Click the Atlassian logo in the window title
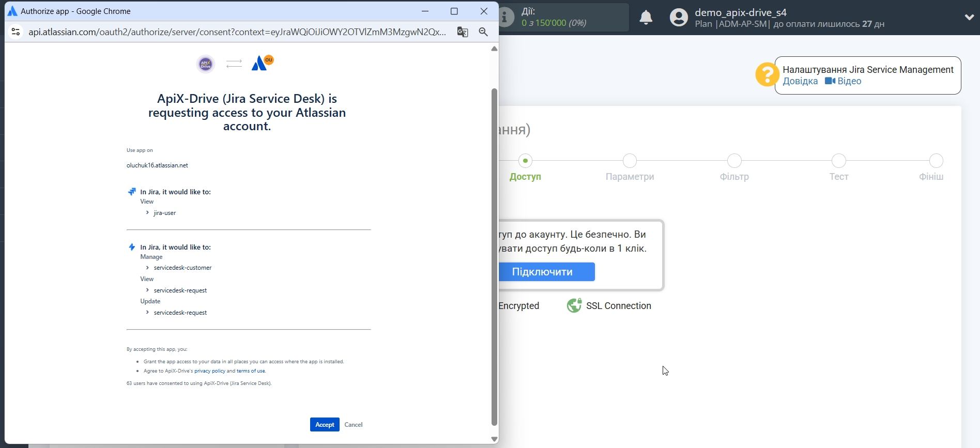The image size is (980, 448). [x=12, y=11]
